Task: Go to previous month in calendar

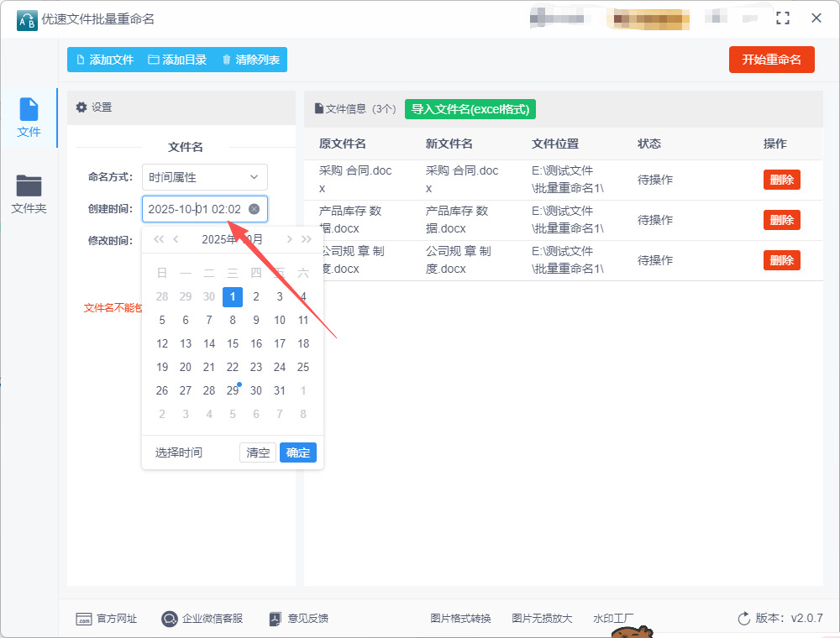Action: 176,239
